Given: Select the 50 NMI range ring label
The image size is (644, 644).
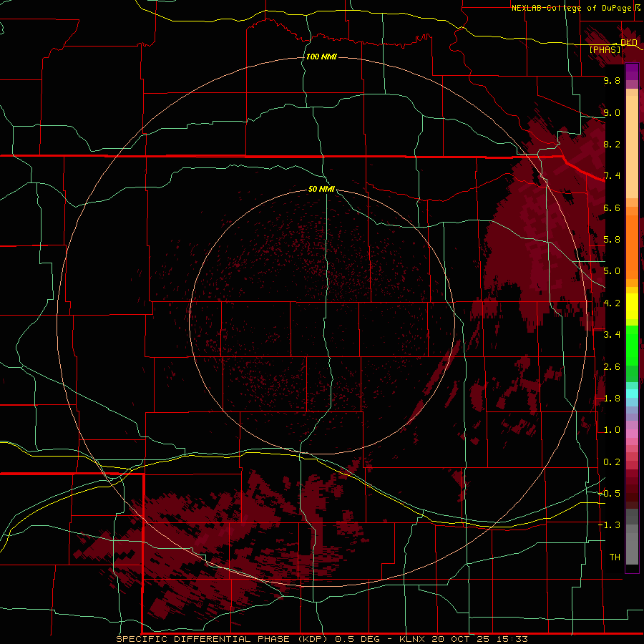Looking at the screenshot, I should [x=321, y=189].
